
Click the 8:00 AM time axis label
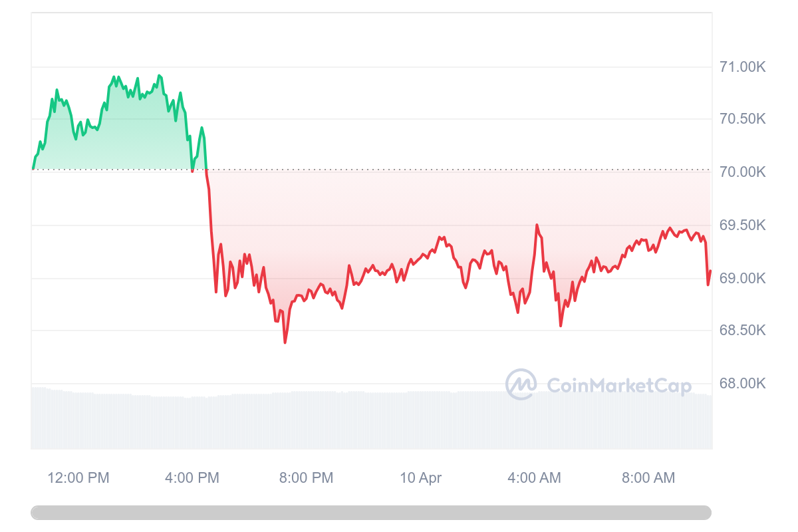648,477
